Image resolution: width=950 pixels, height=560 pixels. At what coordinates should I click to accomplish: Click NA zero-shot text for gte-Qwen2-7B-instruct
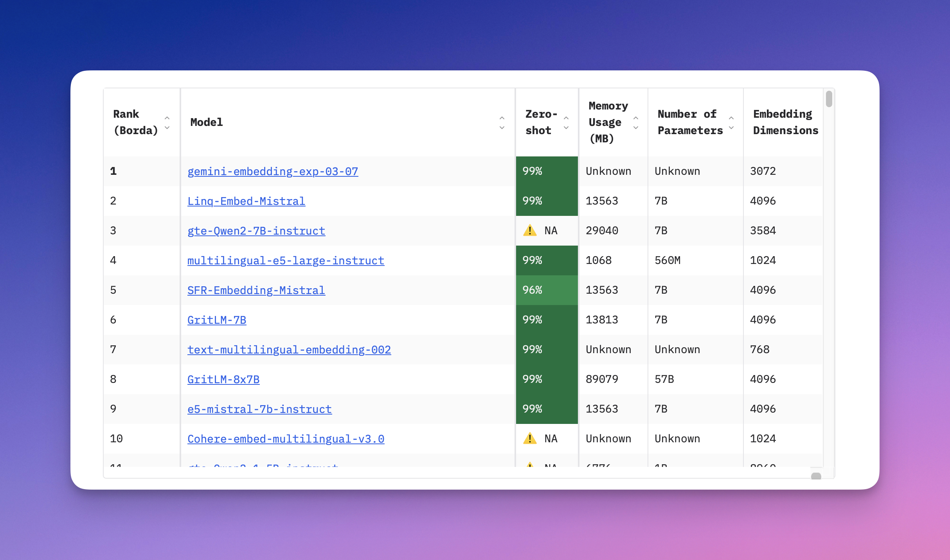(551, 231)
